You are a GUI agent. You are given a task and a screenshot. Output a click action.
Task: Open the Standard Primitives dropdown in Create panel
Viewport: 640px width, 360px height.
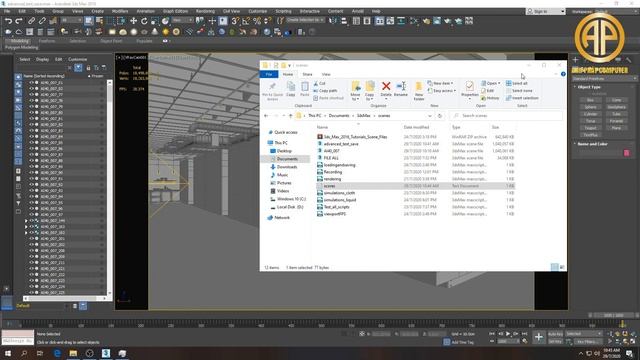604,78
